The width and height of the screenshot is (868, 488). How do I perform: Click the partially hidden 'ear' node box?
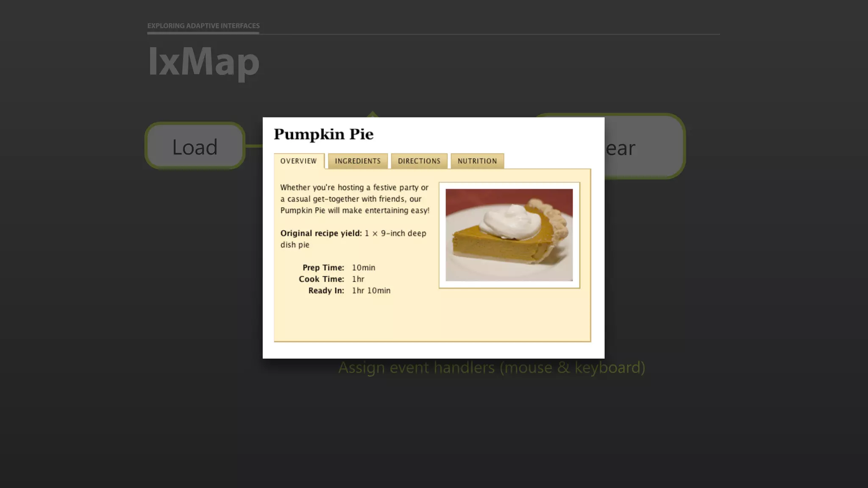point(644,147)
